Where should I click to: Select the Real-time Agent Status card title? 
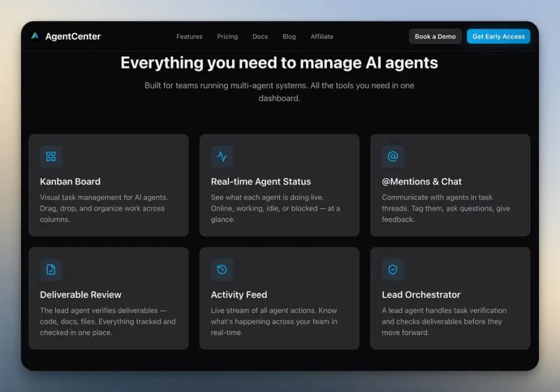[261, 181]
